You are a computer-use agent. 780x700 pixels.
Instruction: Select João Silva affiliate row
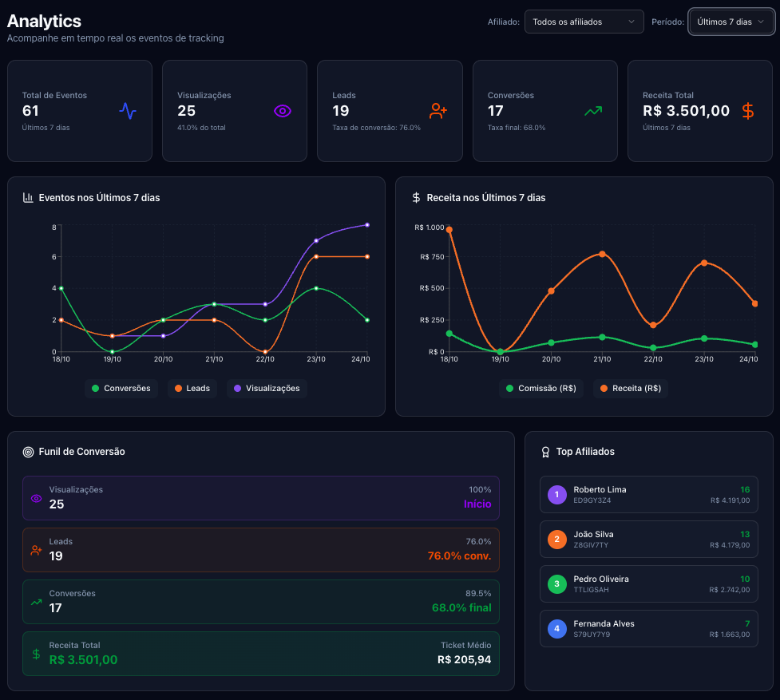(648, 540)
